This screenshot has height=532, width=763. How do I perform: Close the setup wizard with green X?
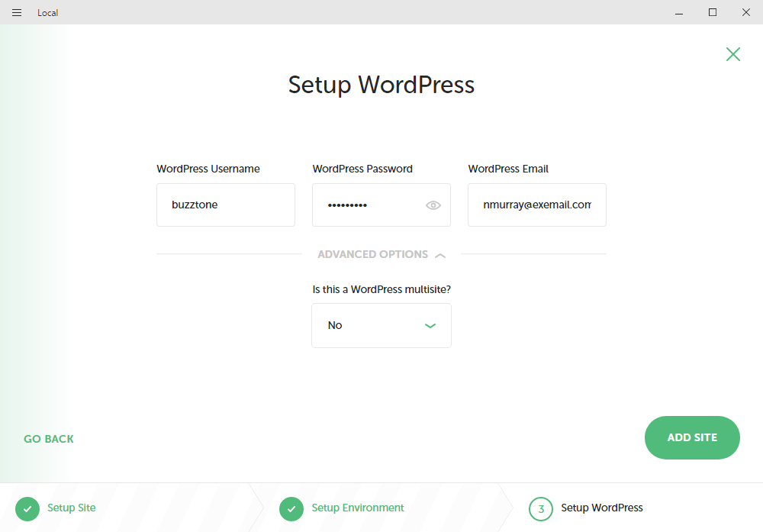tap(732, 54)
